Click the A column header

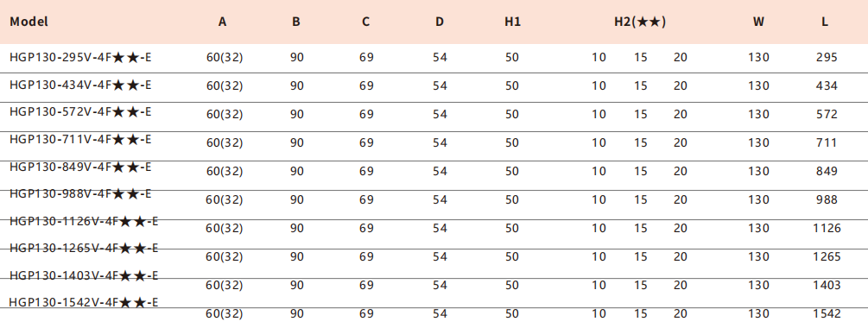click(223, 22)
